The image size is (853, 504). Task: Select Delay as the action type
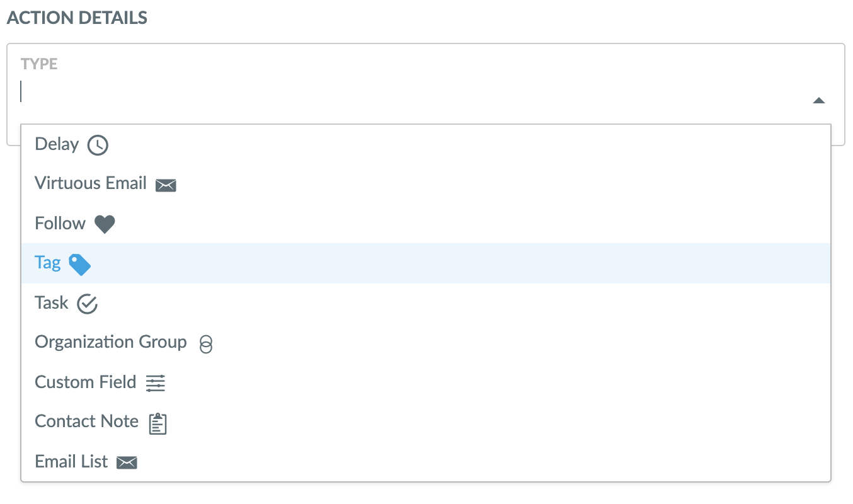pos(56,144)
